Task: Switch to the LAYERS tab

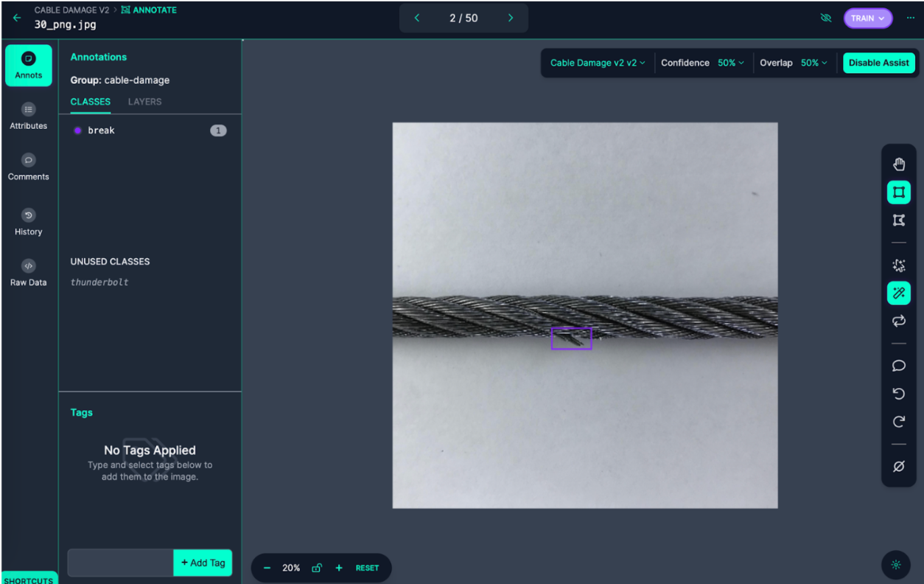Action: [x=144, y=102]
